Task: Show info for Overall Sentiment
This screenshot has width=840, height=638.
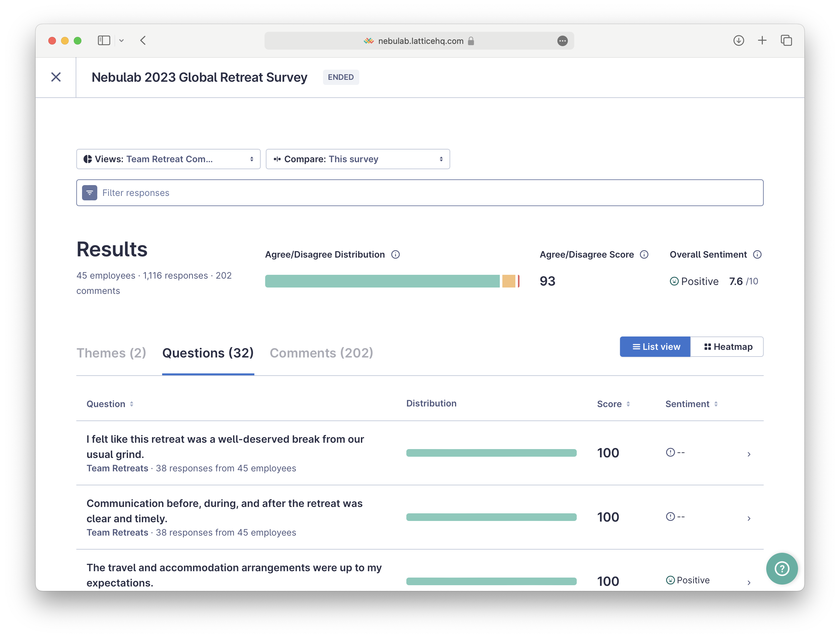Action: [757, 254]
